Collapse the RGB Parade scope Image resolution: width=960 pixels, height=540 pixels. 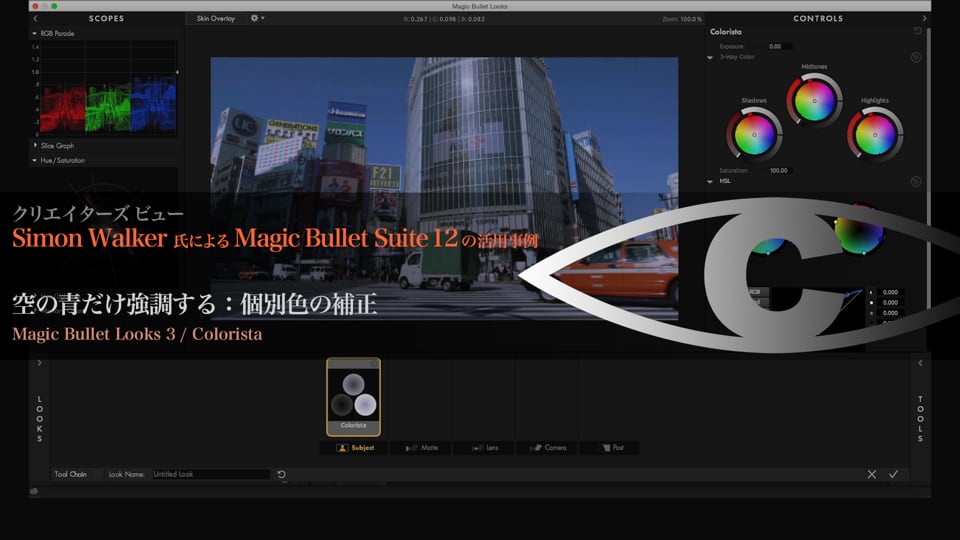[34, 34]
